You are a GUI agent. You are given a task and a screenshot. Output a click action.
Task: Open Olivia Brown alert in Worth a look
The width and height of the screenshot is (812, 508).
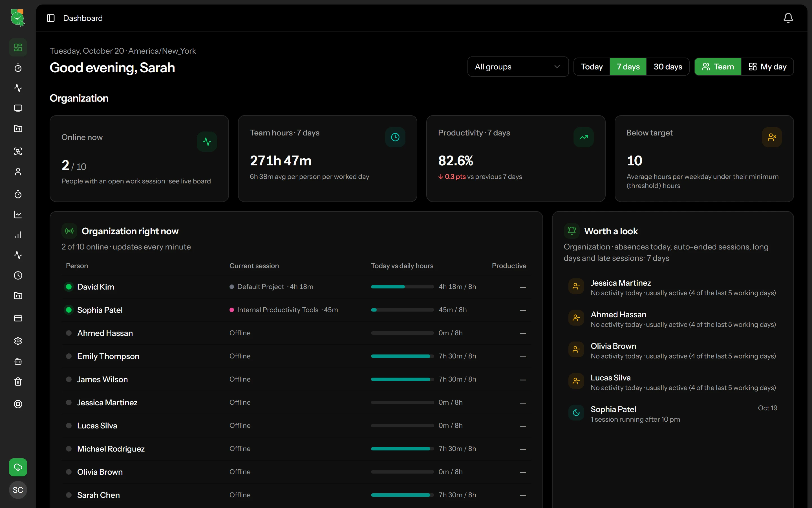click(672, 351)
